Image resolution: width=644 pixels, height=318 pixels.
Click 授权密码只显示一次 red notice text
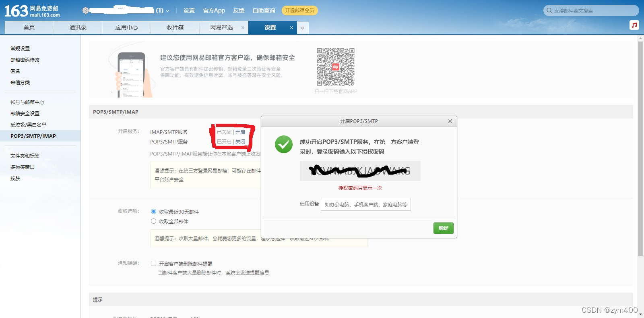tap(360, 188)
